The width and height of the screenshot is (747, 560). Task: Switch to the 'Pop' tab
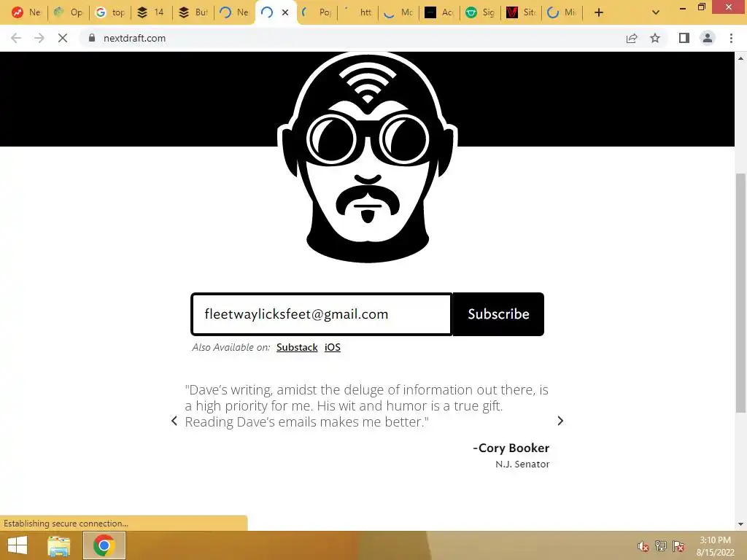click(317, 12)
